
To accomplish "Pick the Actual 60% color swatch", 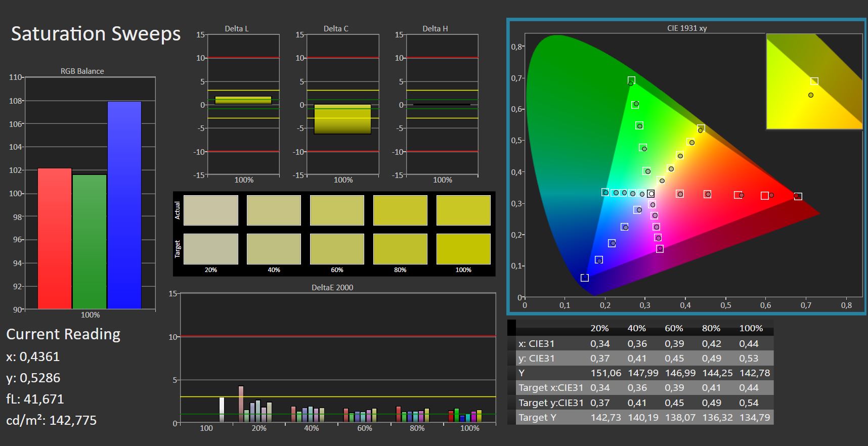I will click(337, 210).
